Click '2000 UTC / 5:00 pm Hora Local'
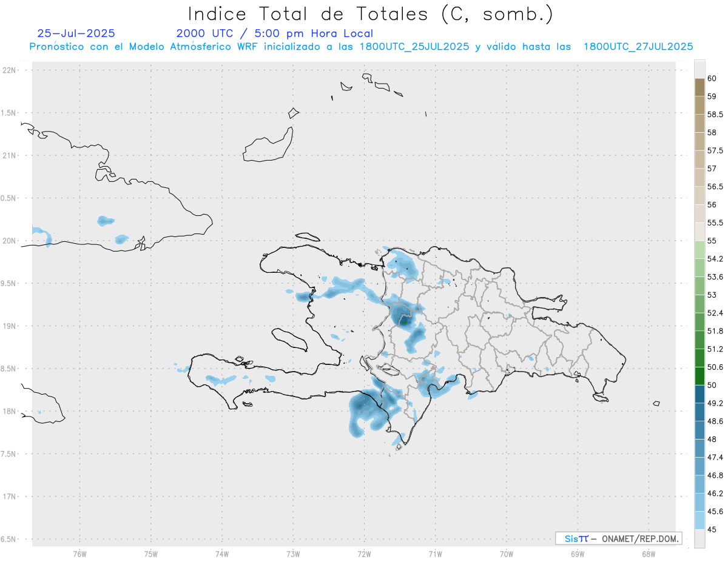Image resolution: width=728 pixels, height=562 pixels. click(x=275, y=34)
